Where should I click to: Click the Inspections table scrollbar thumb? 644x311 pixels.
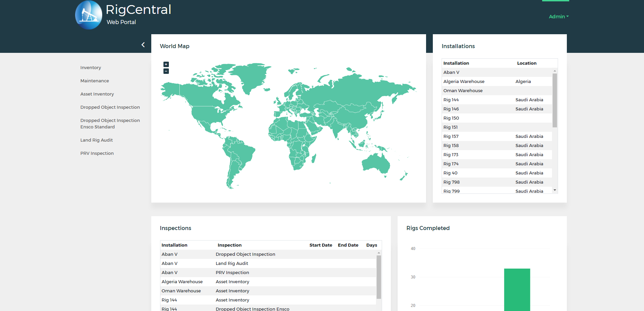pos(379,276)
